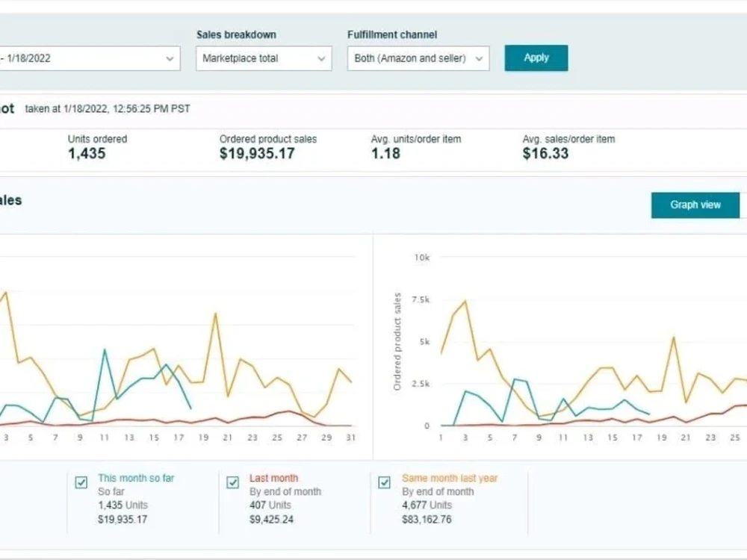Click the snapshot timestamp text 12:56:25 PM PST

[152, 109]
